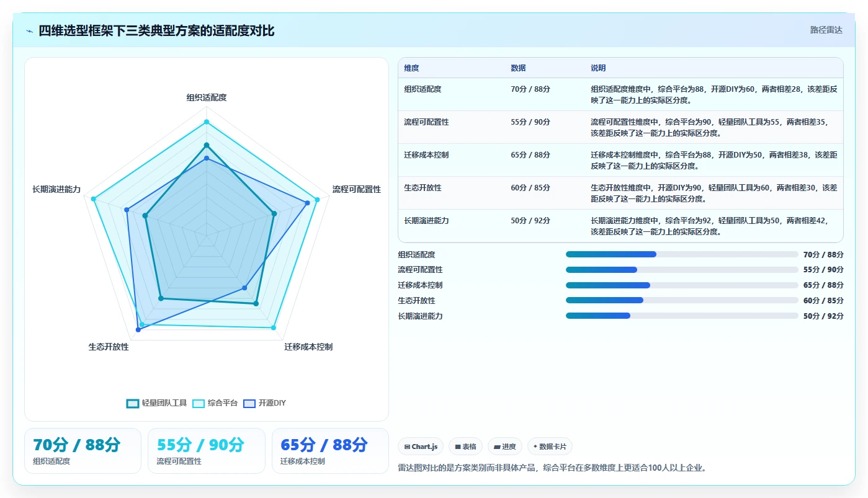868x498 pixels.
Task: Click the 开源DIY legend color box
Action: point(249,403)
